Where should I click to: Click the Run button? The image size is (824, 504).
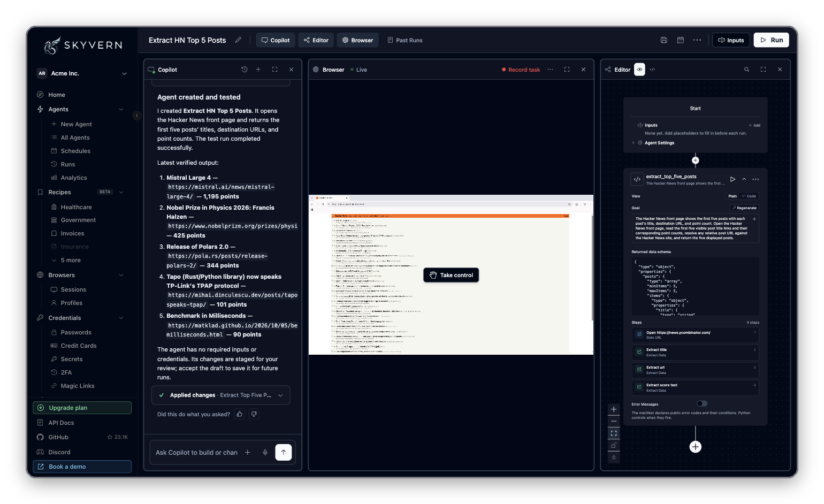pos(772,40)
